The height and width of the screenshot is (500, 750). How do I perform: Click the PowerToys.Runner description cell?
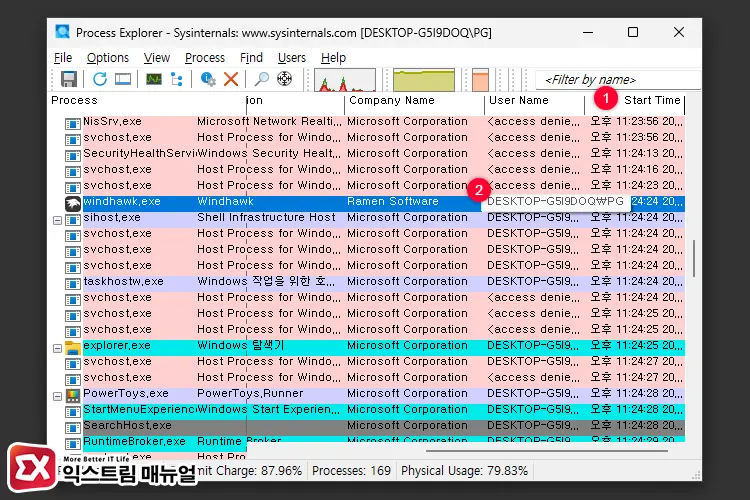point(250,393)
